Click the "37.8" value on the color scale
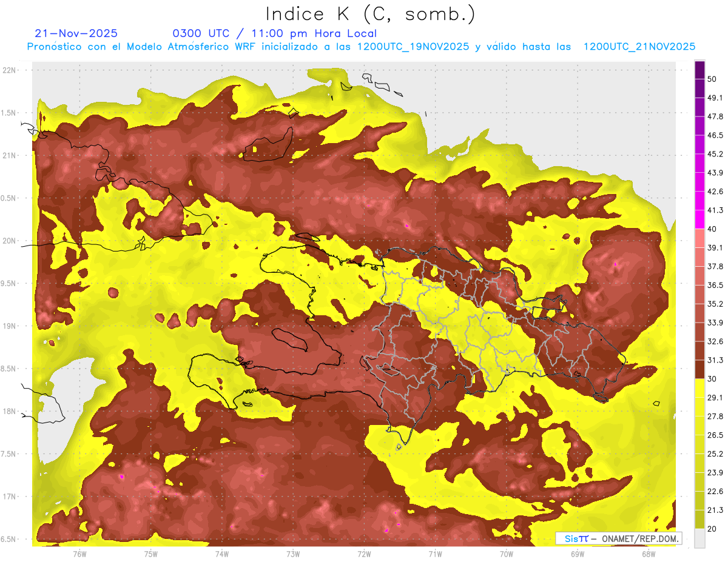The width and height of the screenshot is (728, 562). point(715,267)
